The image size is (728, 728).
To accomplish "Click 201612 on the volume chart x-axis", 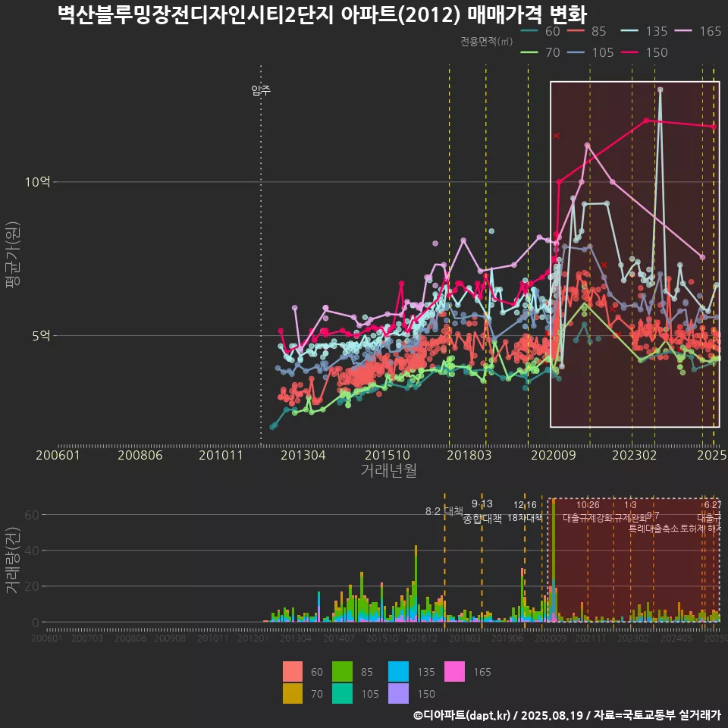I will point(422,638).
